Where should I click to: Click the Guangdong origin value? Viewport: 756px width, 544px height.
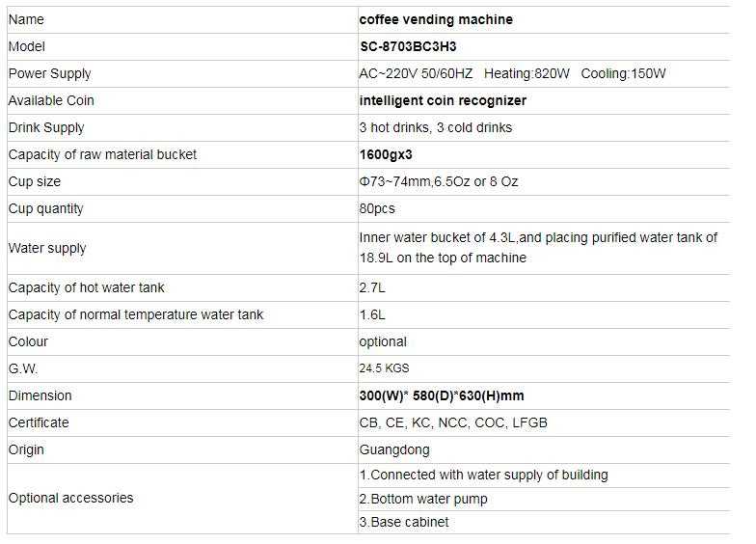point(394,449)
